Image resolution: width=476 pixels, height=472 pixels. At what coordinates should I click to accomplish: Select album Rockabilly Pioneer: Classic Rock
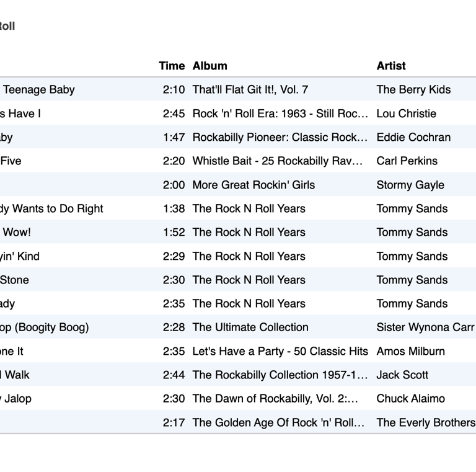(x=280, y=137)
